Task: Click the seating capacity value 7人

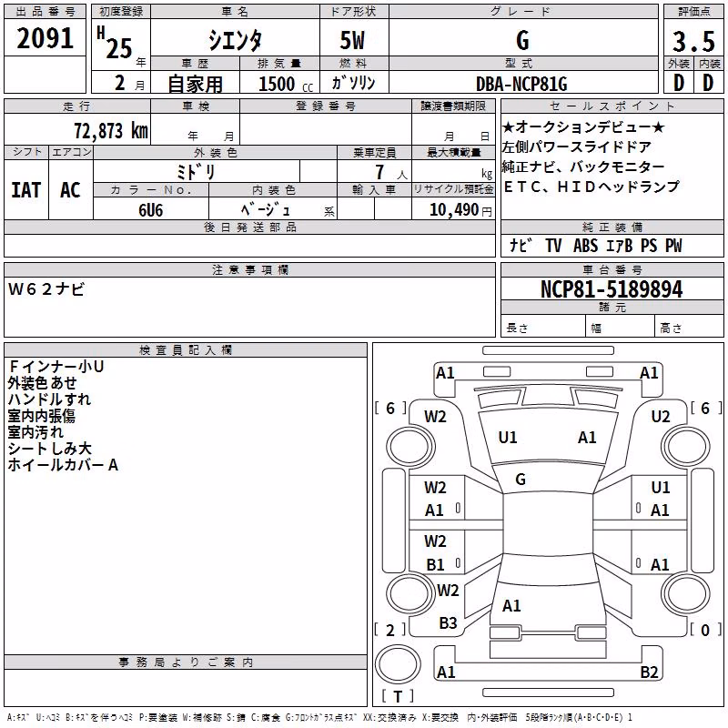Action: pyautogui.click(x=390, y=172)
